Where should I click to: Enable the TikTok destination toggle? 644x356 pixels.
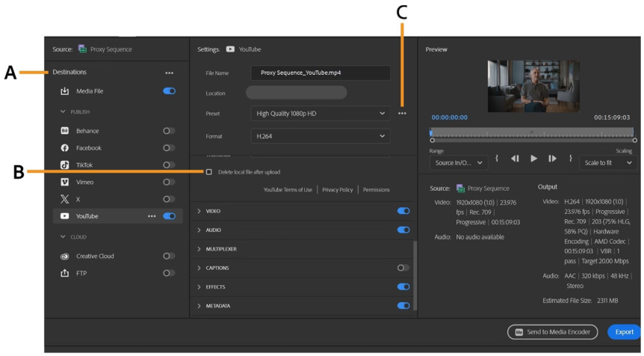pyautogui.click(x=169, y=165)
